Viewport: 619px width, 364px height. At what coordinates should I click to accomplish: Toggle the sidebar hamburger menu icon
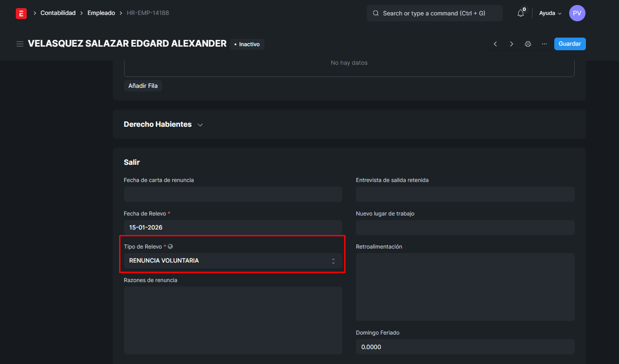pyautogui.click(x=20, y=44)
